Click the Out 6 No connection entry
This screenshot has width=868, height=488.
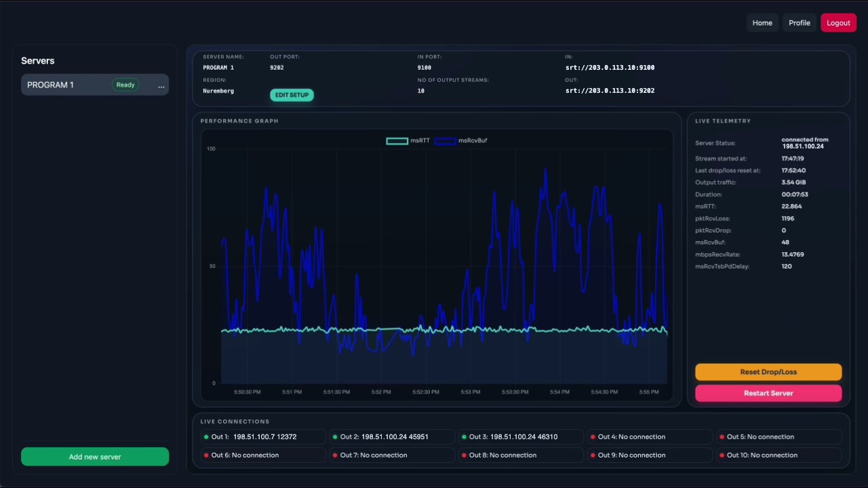coord(262,455)
